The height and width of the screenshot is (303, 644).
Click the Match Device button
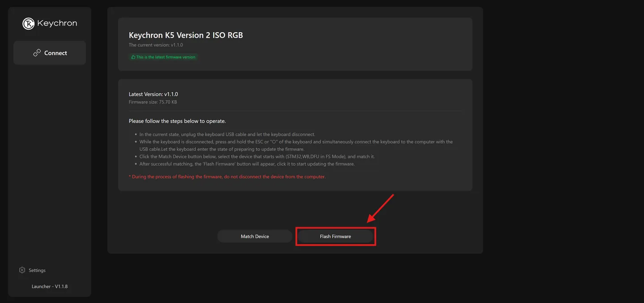(x=255, y=236)
